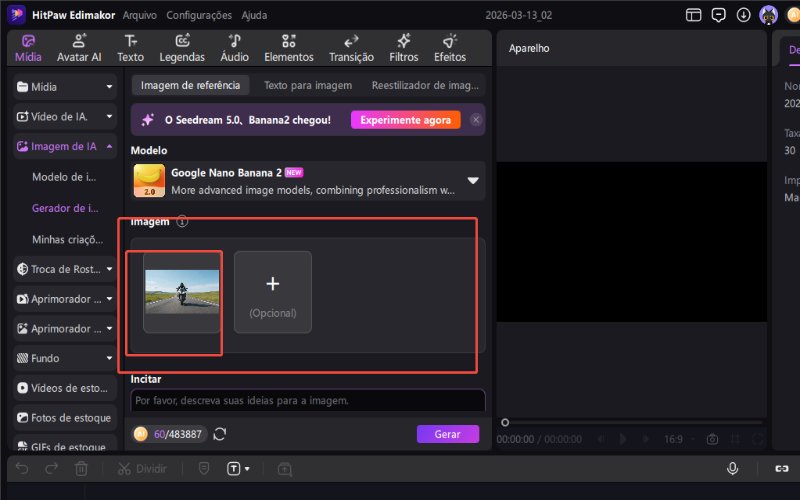
Task: Play the preview video
Action: [x=623, y=439]
